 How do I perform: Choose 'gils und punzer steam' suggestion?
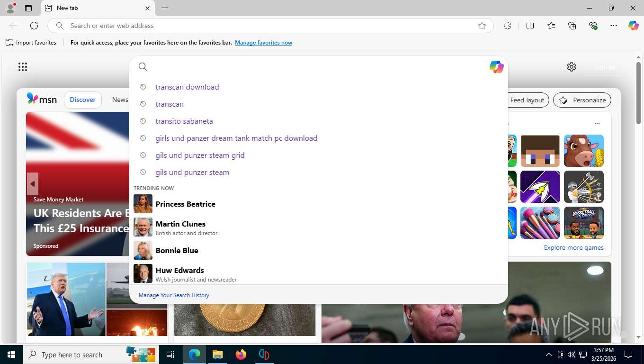click(318, 172)
